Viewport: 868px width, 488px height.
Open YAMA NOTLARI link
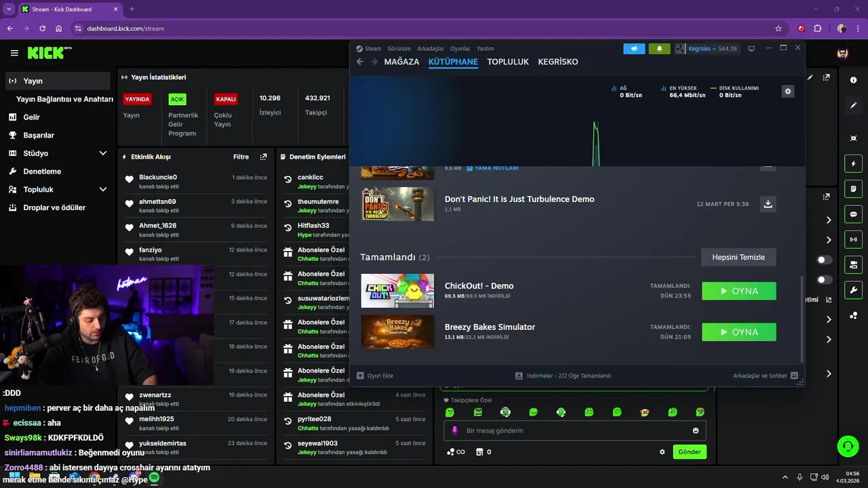coord(492,168)
